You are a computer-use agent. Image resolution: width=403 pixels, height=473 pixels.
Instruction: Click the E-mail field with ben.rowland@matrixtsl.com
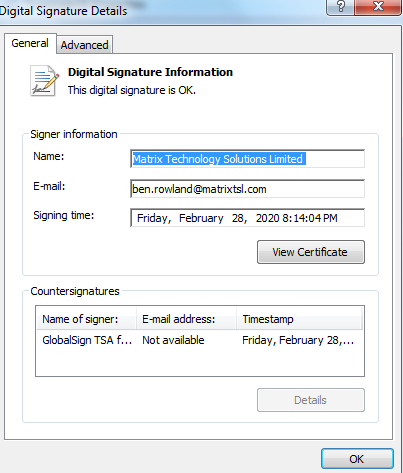click(247, 189)
